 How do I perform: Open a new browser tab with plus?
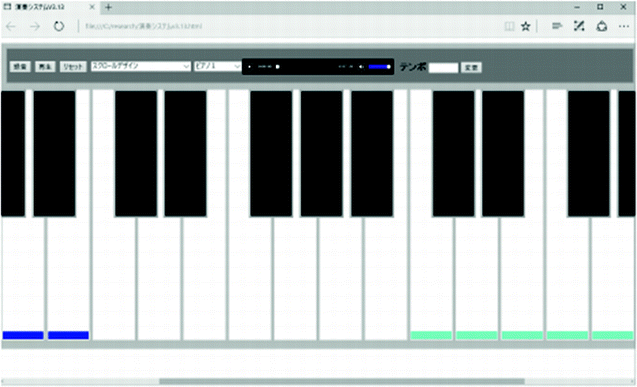[108, 7]
